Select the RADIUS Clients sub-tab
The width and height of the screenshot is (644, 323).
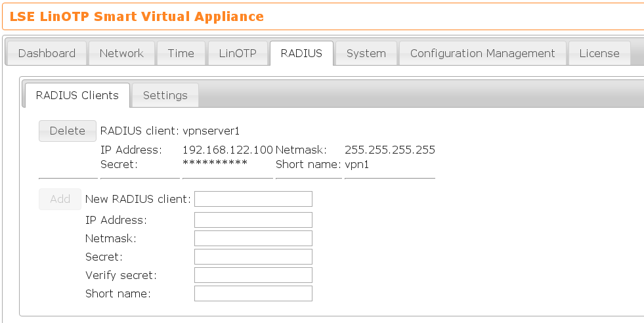click(77, 95)
